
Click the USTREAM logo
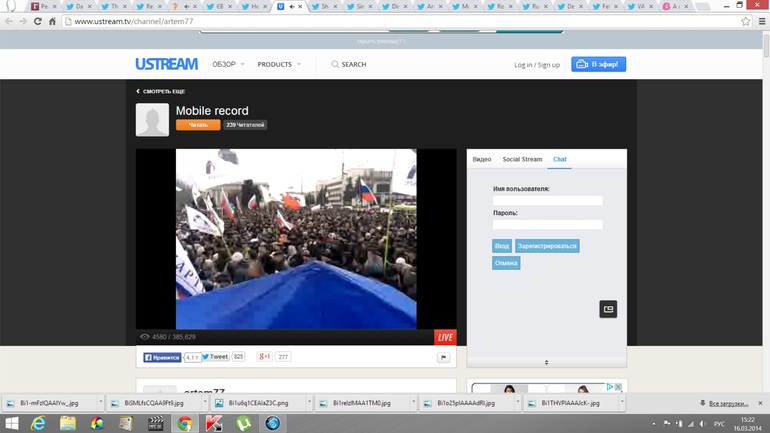point(166,64)
